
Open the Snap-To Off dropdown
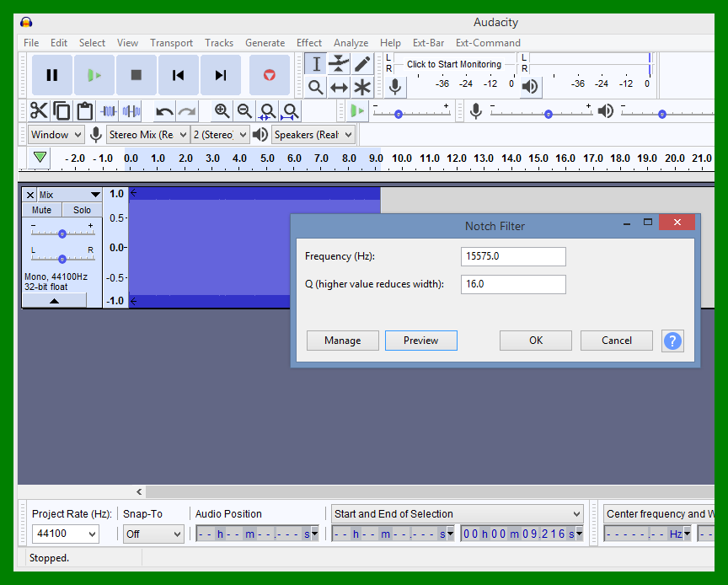[x=153, y=534]
